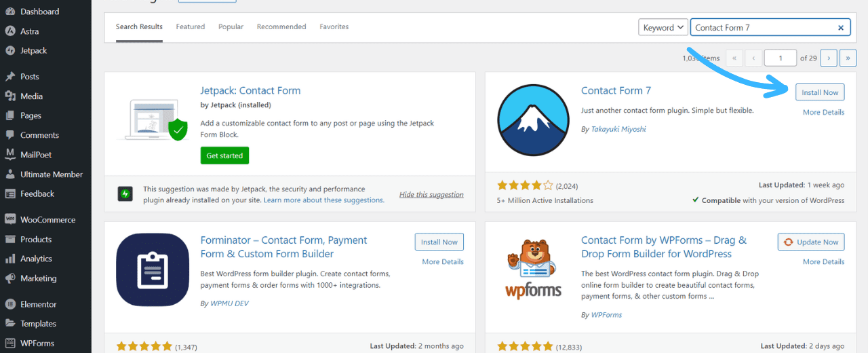This screenshot has height=353, width=868.
Task: Click the Astra logo icon
Action: click(x=10, y=31)
